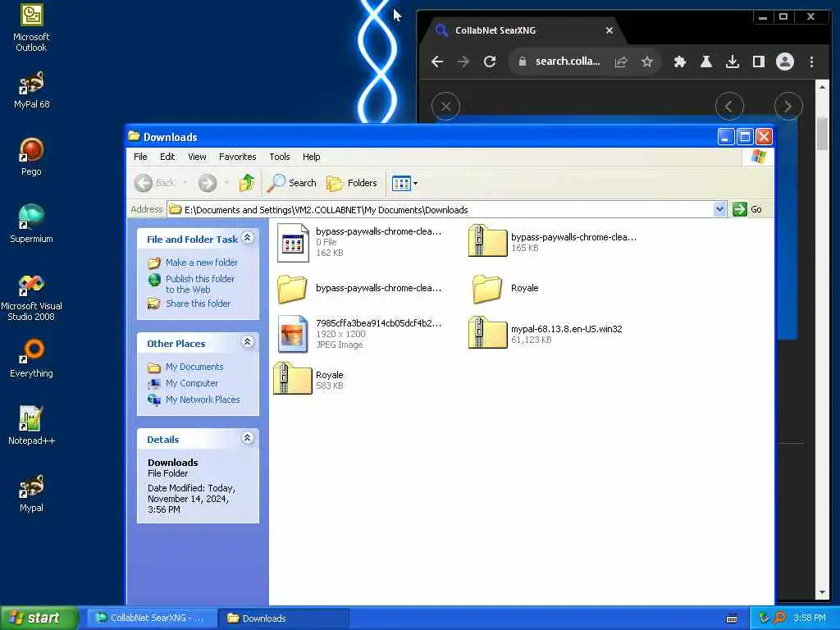Launch the Mypal desktop icon

(x=31, y=493)
